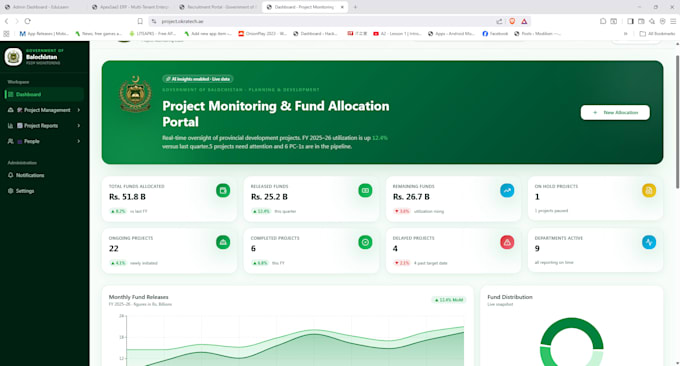Click the Brave shield icon
Image resolution: width=680 pixels, height=366 pixels.
click(x=512, y=21)
